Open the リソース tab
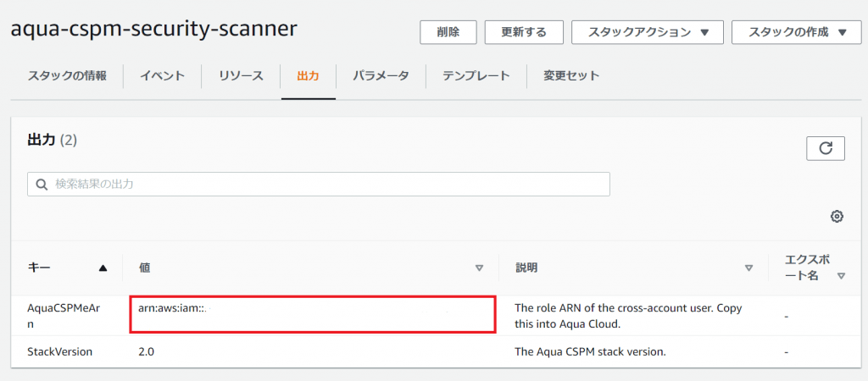The image size is (868, 381). point(241,75)
